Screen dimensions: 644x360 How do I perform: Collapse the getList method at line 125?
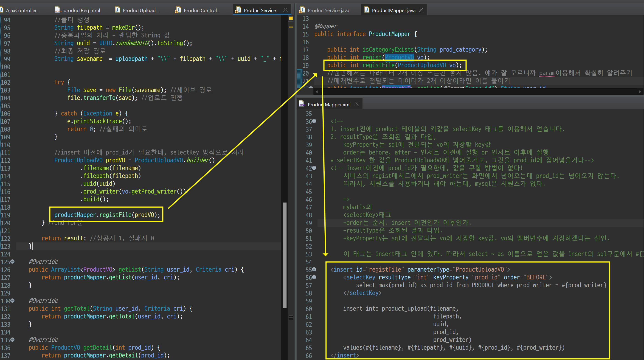point(12,262)
